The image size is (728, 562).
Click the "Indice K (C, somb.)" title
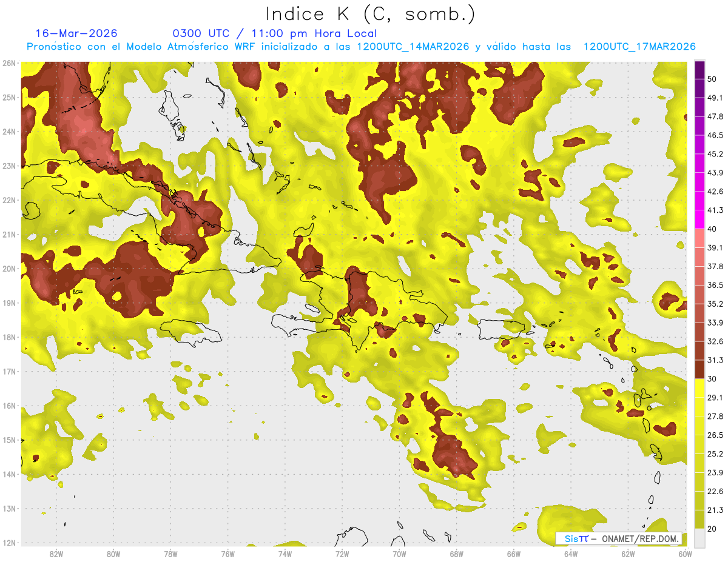371,15
